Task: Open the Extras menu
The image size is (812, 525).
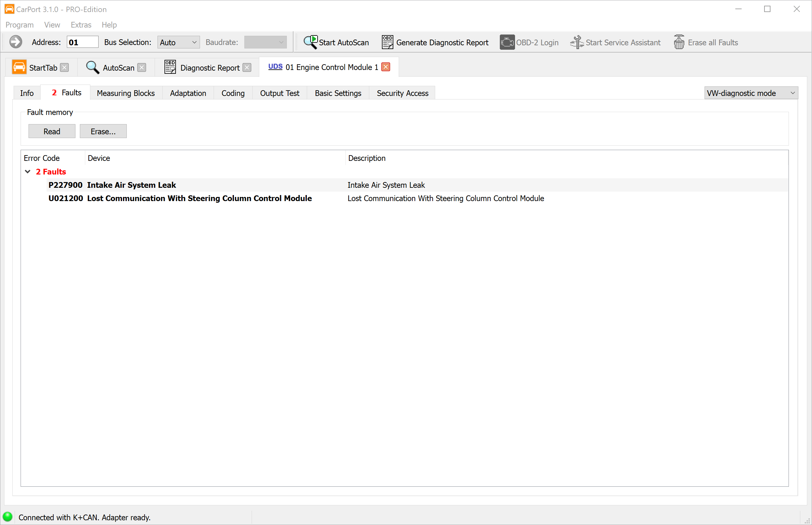Action: pos(81,25)
